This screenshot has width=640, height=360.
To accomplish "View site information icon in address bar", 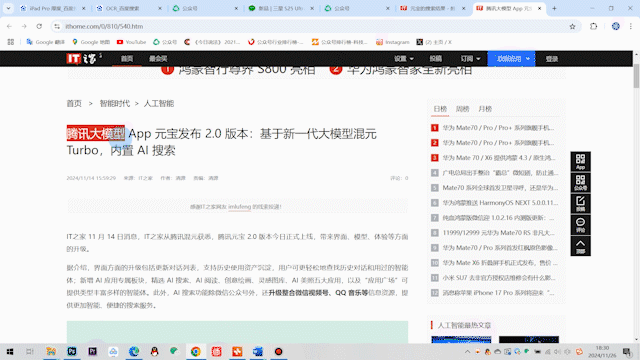I will (57, 26).
